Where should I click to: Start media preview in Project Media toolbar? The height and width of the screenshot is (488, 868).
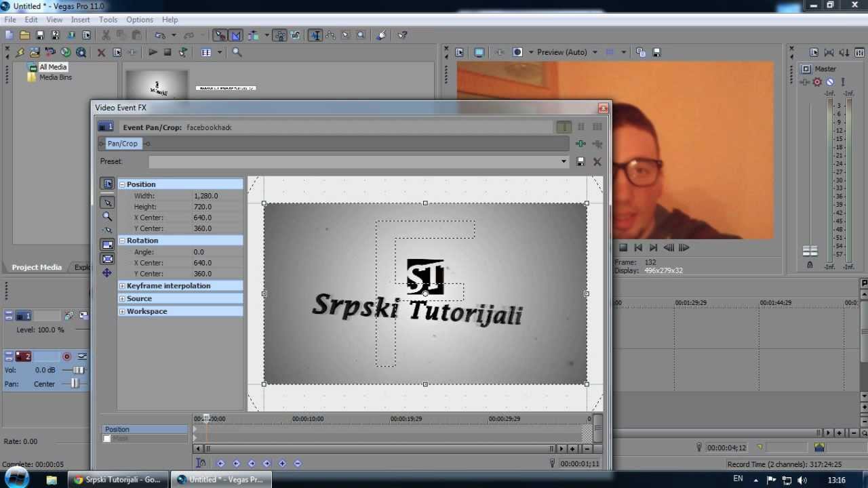click(x=153, y=52)
